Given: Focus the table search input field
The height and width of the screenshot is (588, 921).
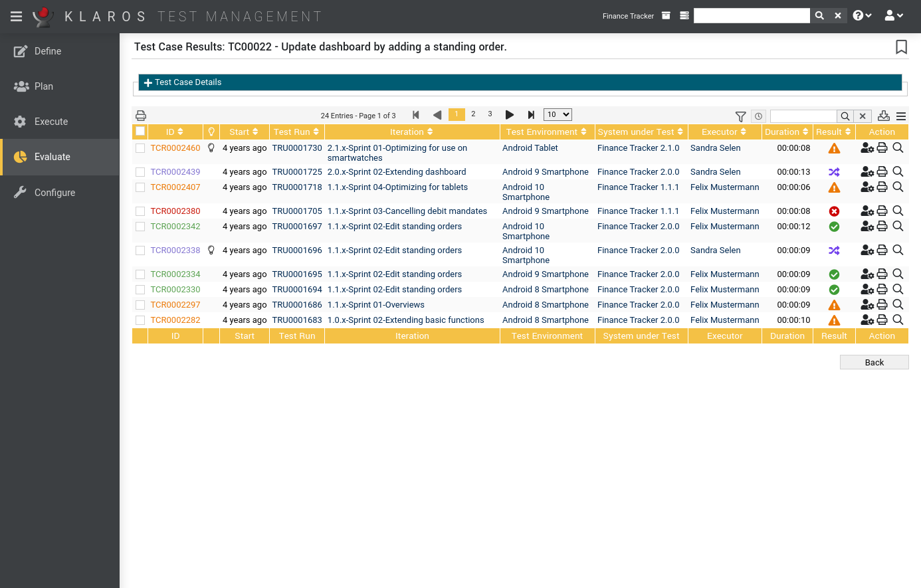Looking at the screenshot, I should pyautogui.click(x=803, y=116).
